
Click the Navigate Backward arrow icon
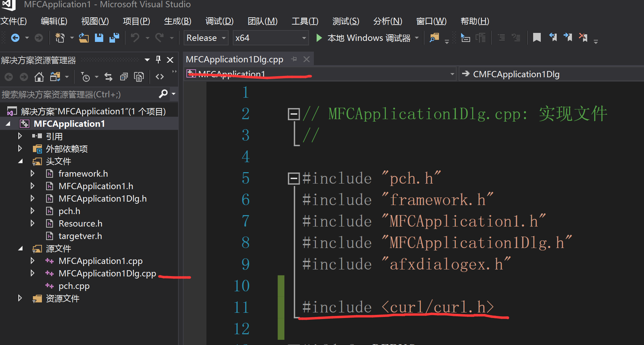(x=15, y=38)
